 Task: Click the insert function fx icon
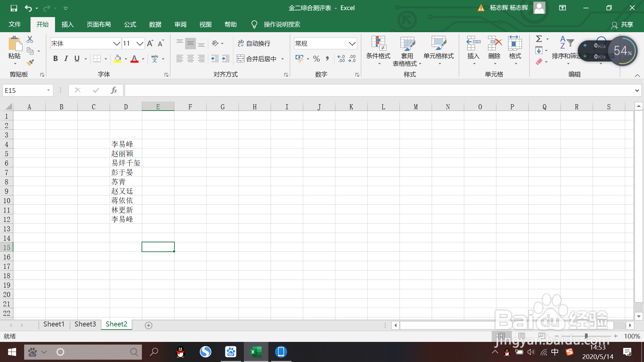(114, 90)
